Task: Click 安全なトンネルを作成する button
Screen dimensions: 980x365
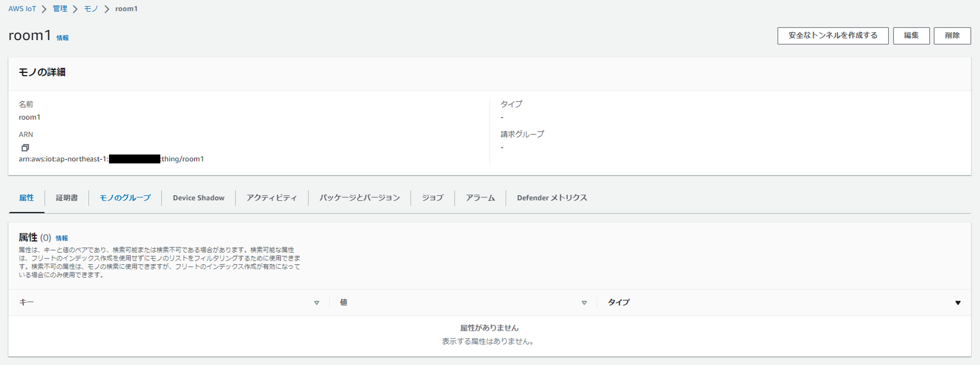Action: [832, 35]
